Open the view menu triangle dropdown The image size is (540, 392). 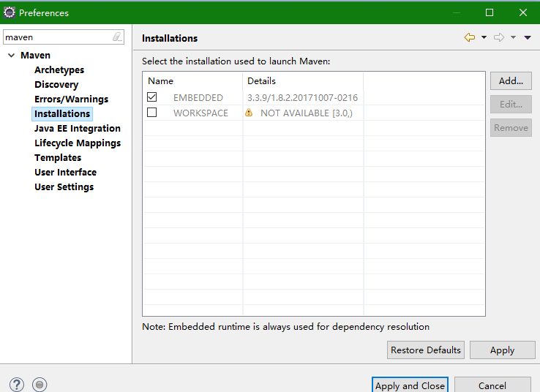coord(528,38)
